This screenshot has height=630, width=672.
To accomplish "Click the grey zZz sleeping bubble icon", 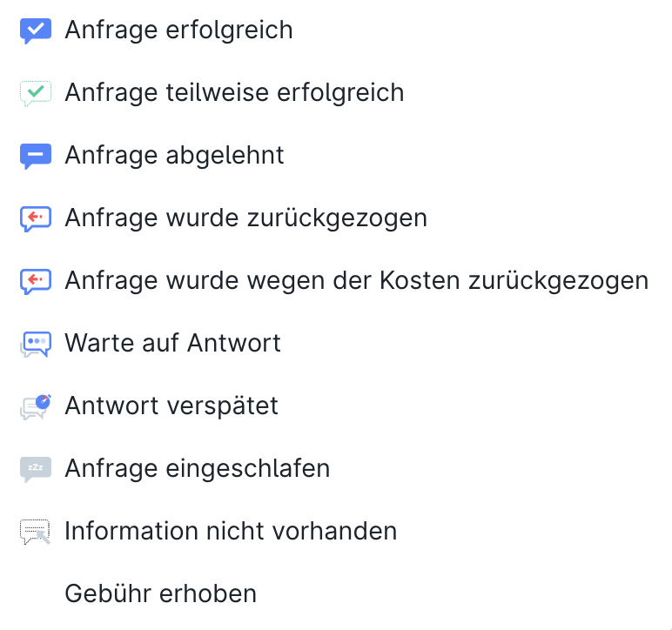I will [x=36, y=469].
